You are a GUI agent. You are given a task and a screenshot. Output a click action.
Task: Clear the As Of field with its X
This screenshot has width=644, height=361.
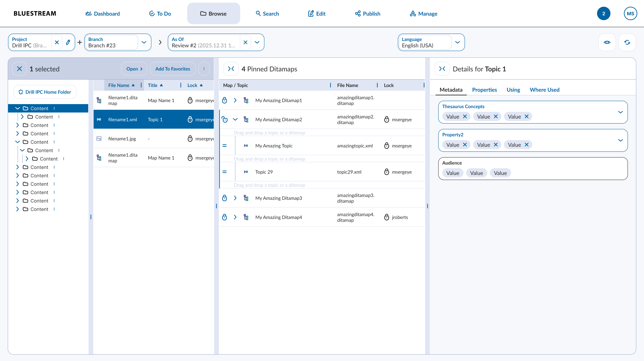point(246,42)
